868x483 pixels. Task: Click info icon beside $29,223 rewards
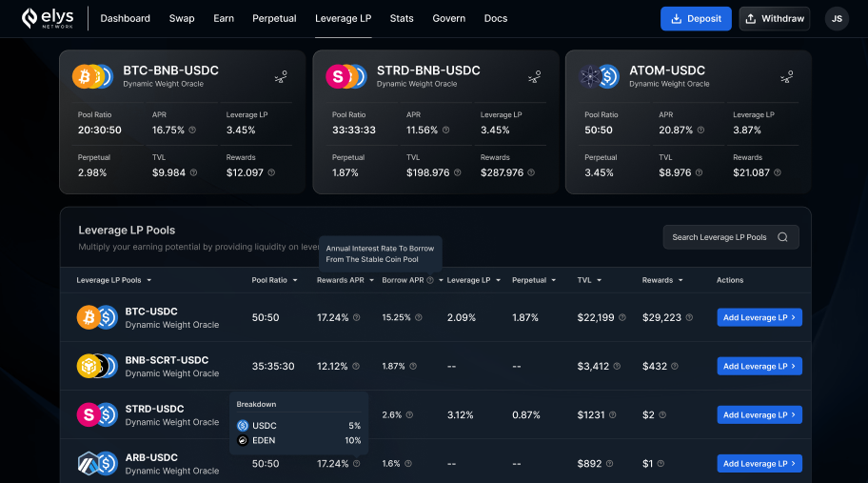(x=689, y=317)
